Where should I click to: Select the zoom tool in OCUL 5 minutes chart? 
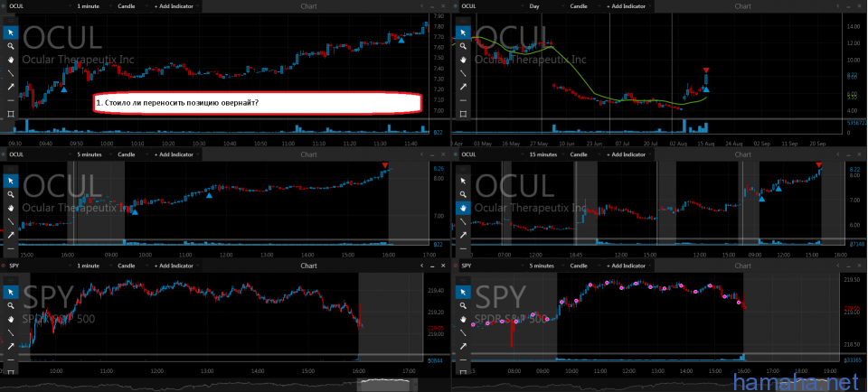[x=11, y=194]
